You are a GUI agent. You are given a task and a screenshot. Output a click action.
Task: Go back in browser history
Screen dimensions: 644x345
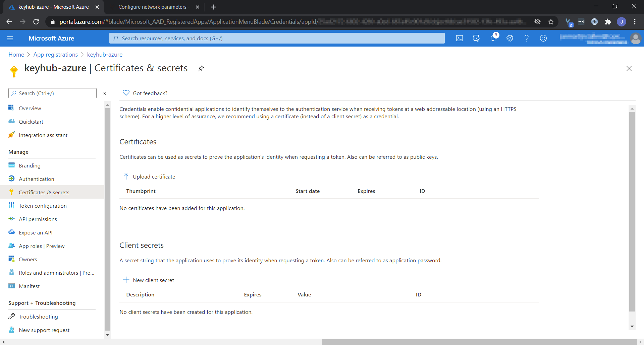(x=9, y=22)
